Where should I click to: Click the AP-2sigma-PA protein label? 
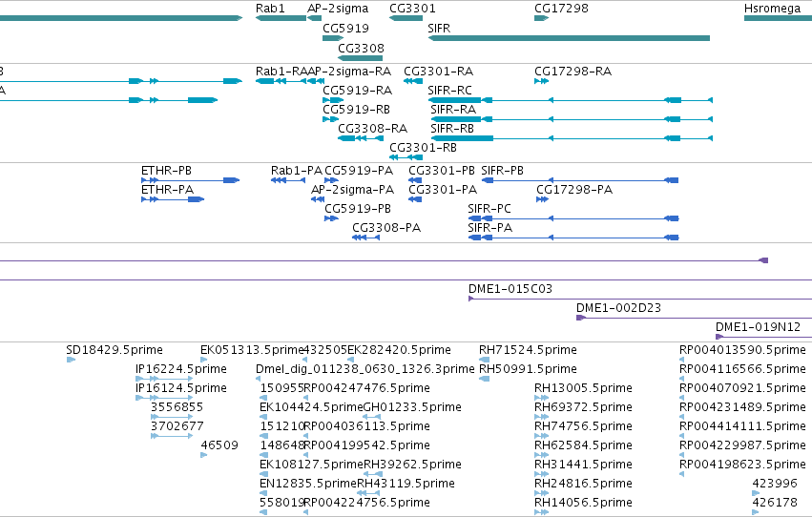tap(352, 190)
